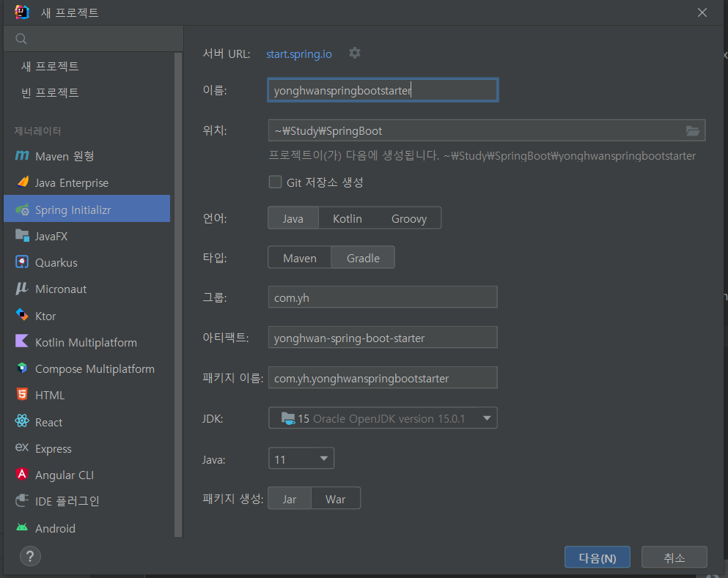Click the IDE plugin plug icon
The height and width of the screenshot is (578, 728).
tap(22, 500)
